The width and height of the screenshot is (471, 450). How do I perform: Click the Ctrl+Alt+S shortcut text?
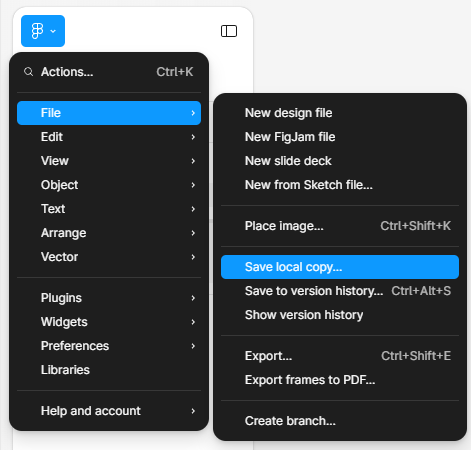pos(421,291)
